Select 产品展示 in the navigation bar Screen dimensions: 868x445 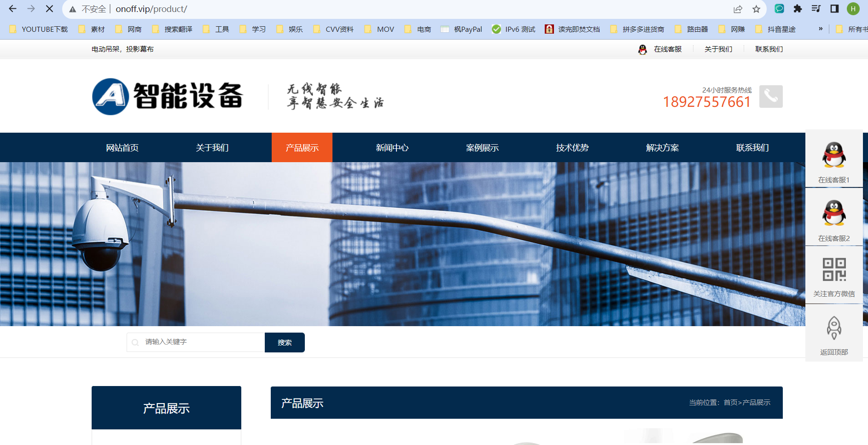click(x=302, y=147)
